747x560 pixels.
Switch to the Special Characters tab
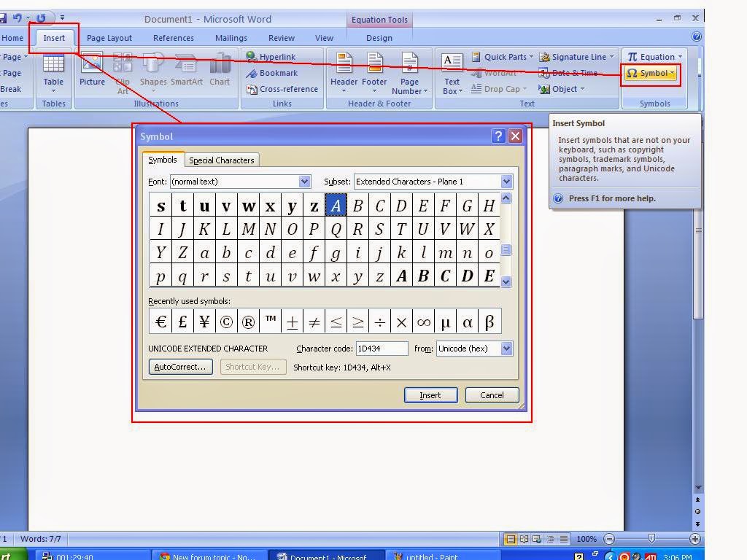(x=222, y=160)
